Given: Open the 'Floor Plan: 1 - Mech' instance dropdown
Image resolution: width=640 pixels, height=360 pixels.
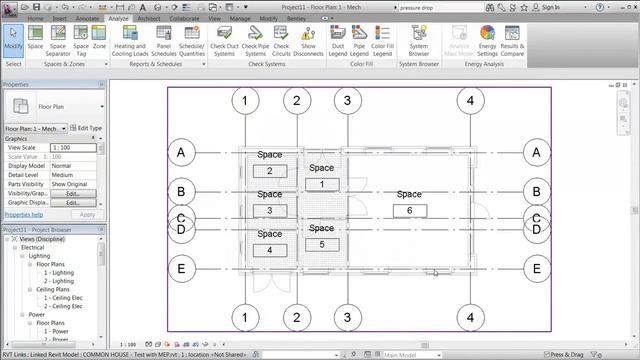Looking at the screenshot, I should tap(64, 129).
